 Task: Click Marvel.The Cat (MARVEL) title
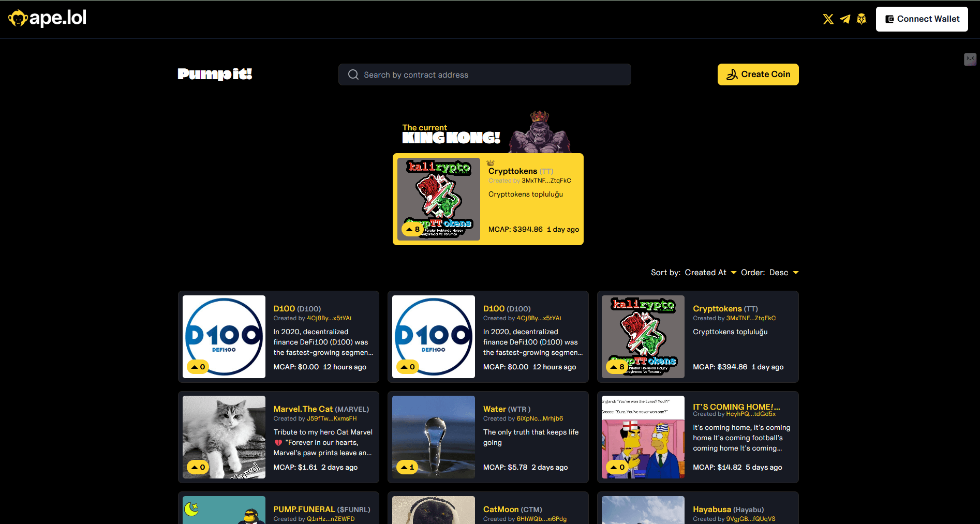[x=321, y=409]
